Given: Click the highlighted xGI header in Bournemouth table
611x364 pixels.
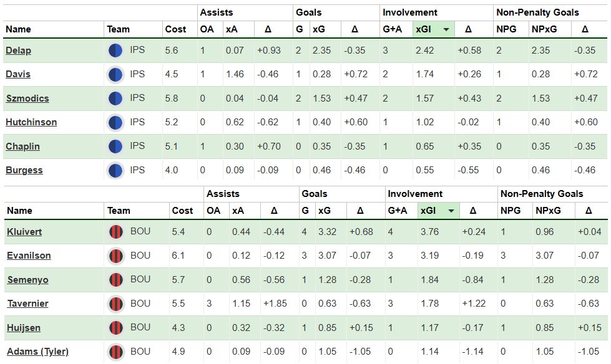Looking at the screenshot, I should tap(437, 211).
